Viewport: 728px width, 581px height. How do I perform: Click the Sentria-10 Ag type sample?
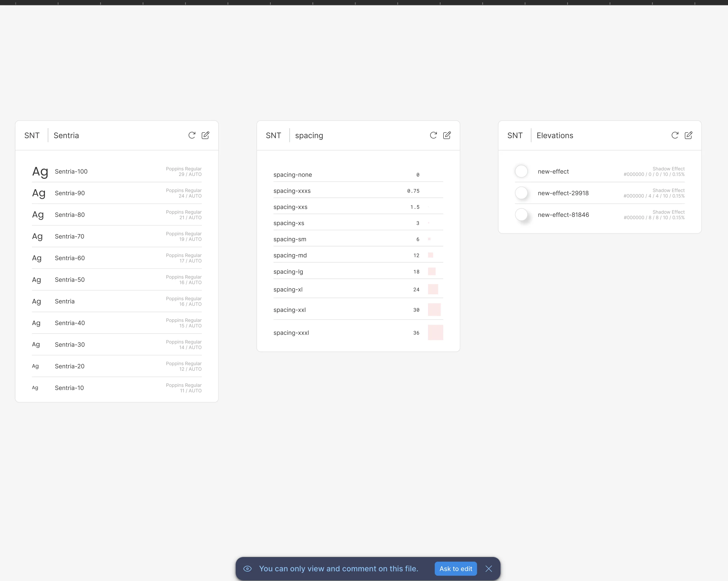coord(35,388)
